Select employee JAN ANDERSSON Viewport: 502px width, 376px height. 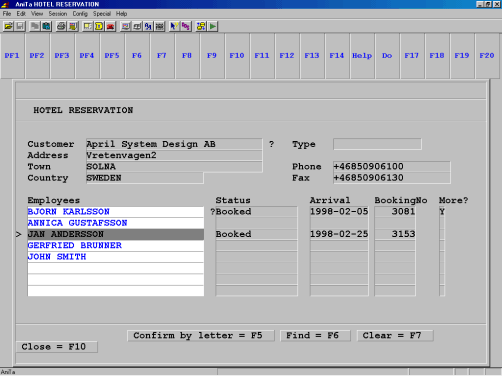[x=116, y=234]
